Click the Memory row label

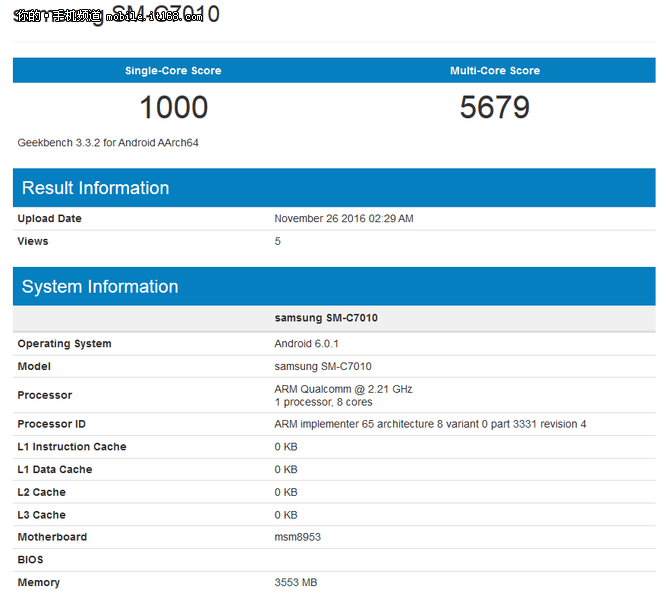pyautogui.click(x=38, y=582)
